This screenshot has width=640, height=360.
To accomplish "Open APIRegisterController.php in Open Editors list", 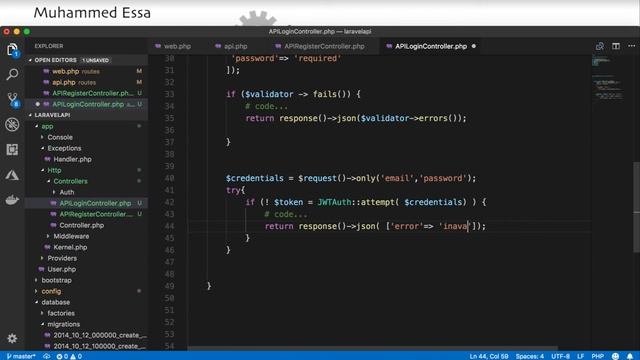I will 87,93.
